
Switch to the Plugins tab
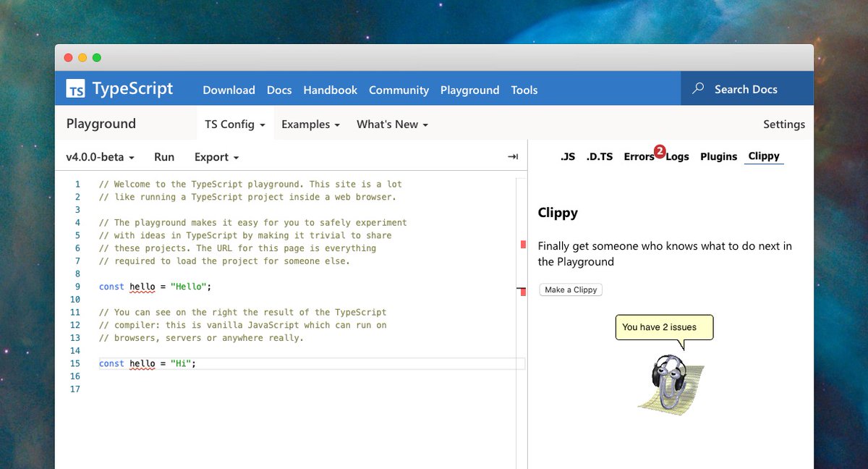point(718,156)
